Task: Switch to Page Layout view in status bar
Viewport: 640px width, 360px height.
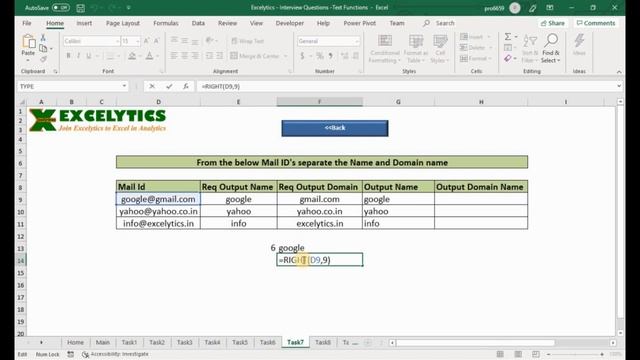Action: [518, 354]
